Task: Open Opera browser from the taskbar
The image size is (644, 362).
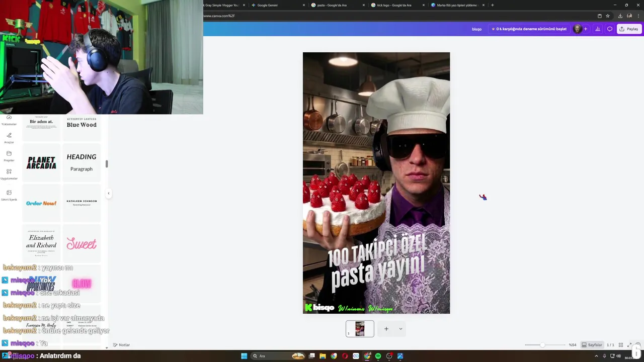Action: (x=345, y=356)
